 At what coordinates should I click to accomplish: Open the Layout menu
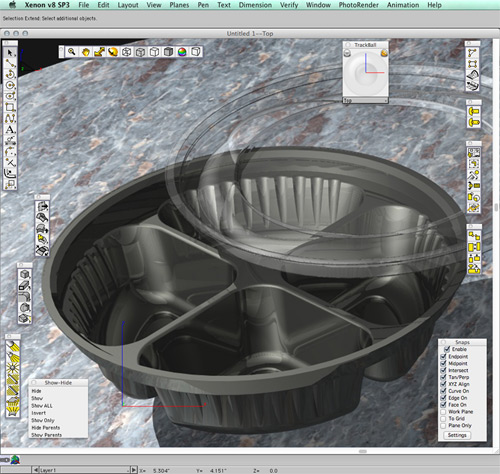tap(128, 5)
